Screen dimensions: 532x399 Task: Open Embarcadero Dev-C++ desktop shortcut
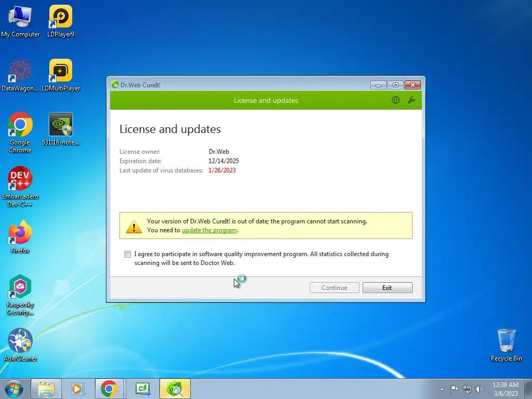click(x=20, y=187)
